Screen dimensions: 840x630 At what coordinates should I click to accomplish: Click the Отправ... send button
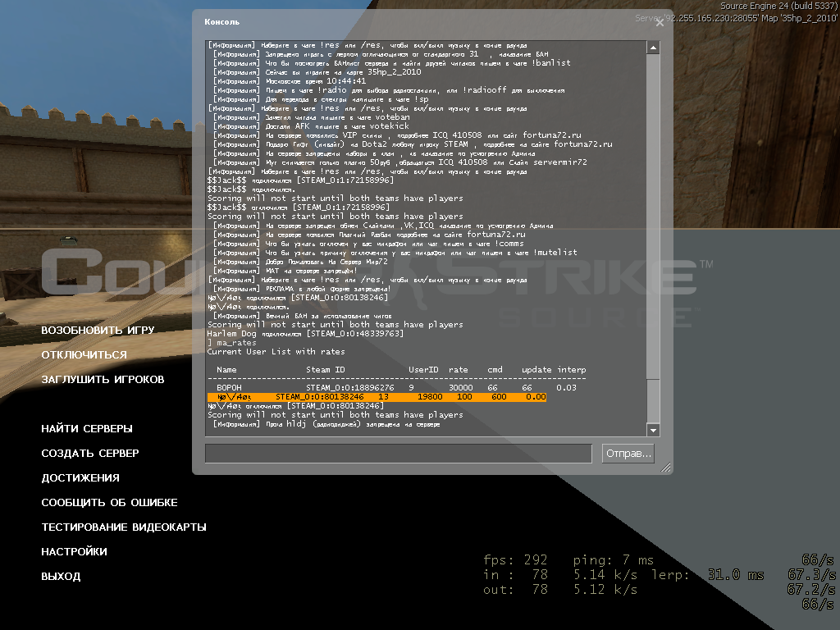click(x=628, y=453)
